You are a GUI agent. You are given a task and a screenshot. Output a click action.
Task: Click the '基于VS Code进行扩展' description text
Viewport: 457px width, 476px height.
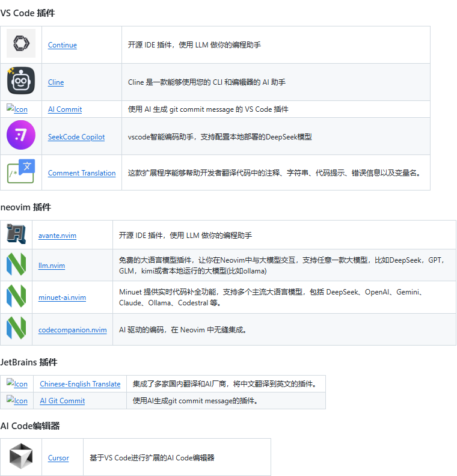152,458
